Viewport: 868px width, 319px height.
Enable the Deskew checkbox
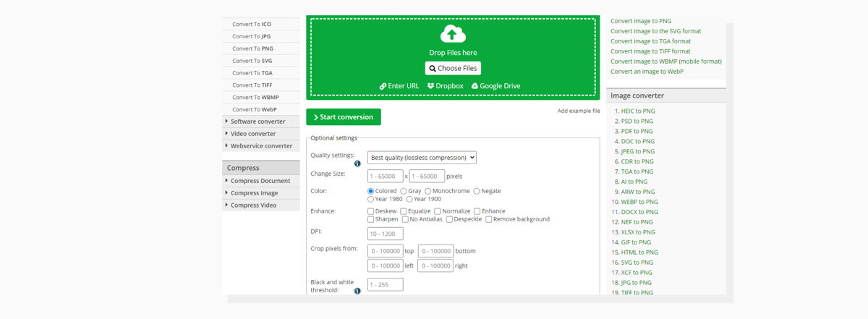[371, 211]
